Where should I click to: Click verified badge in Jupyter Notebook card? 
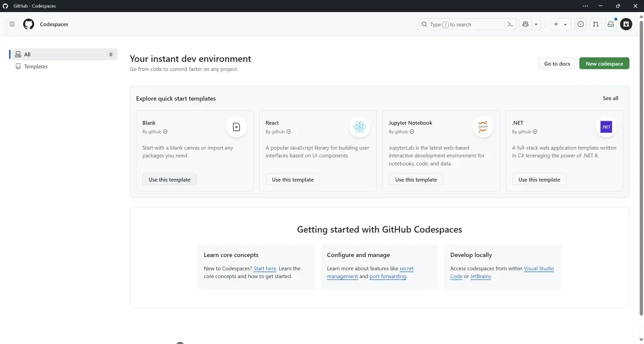point(412,132)
